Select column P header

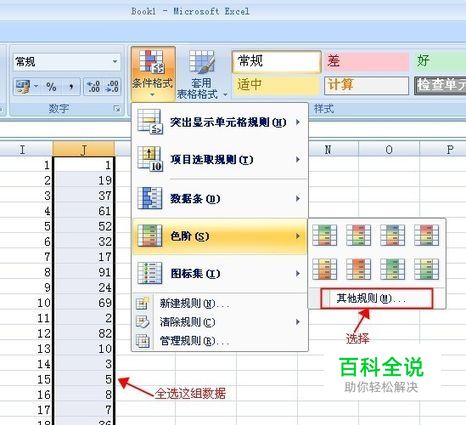(x=443, y=149)
